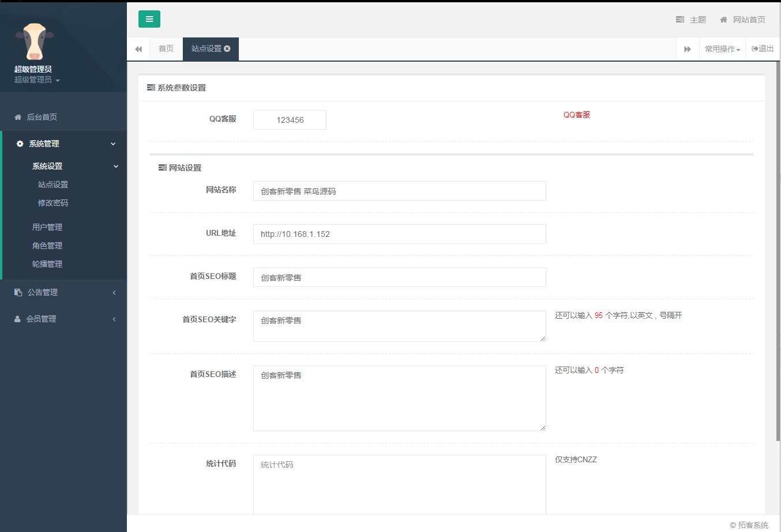Open the 常用操作 dropdown
781x532 pixels.
[x=722, y=48]
